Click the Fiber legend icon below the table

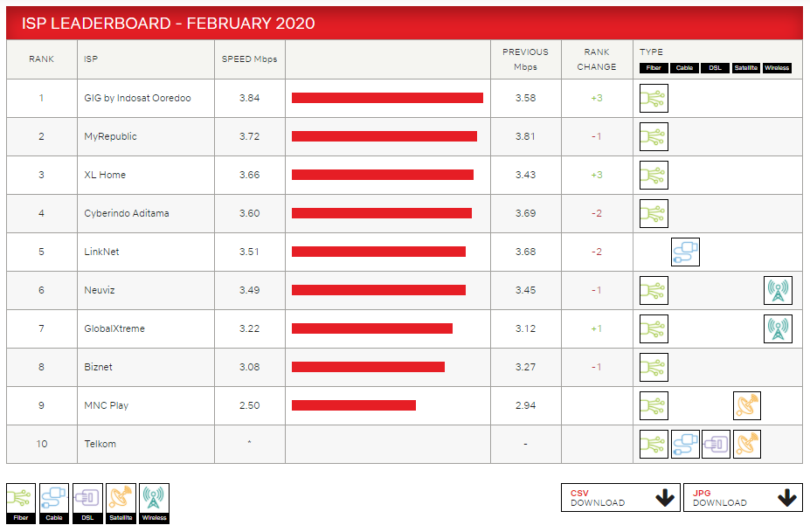tap(21, 503)
